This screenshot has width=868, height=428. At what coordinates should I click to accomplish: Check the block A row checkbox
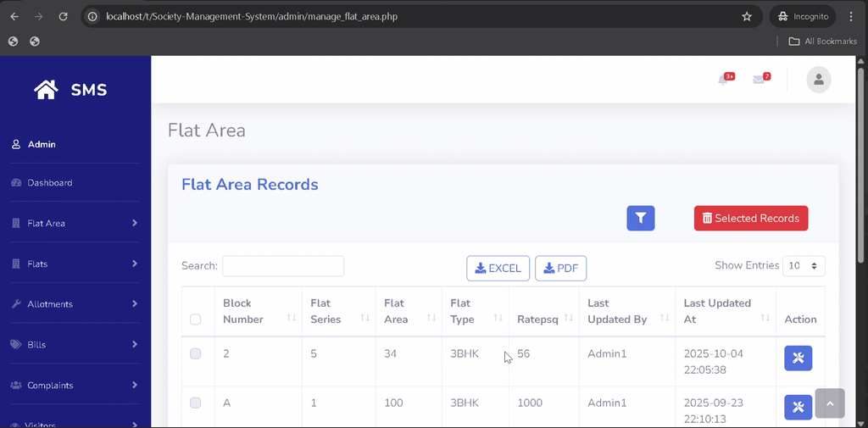click(196, 403)
